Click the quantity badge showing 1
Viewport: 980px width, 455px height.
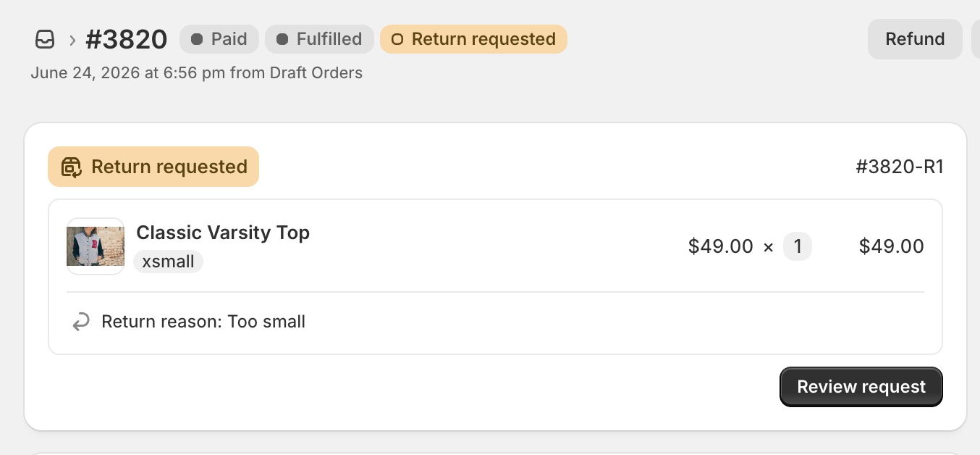pos(798,247)
